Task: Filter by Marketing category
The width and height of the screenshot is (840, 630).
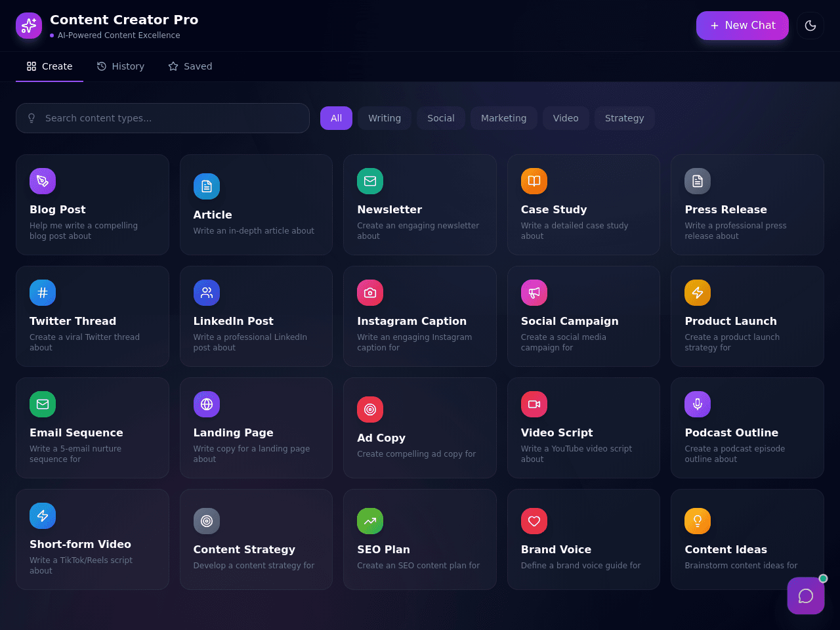Action: (503, 118)
